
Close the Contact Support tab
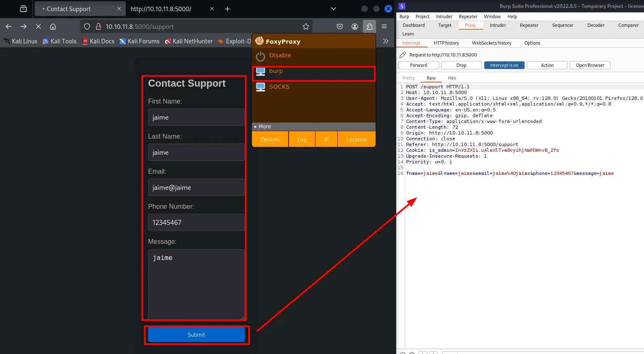[x=119, y=9]
